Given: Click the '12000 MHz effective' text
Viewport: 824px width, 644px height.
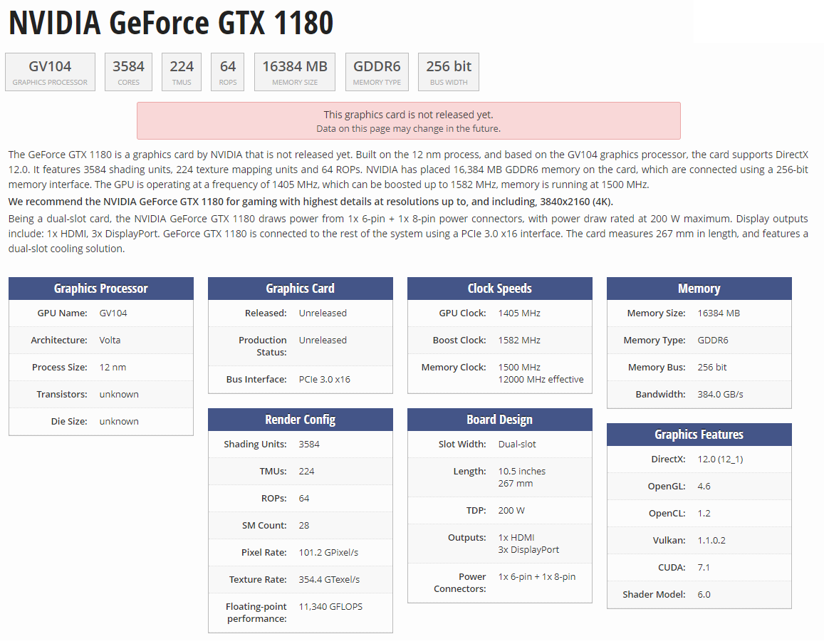Looking at the screenshot, I should (x=541, y=380).
